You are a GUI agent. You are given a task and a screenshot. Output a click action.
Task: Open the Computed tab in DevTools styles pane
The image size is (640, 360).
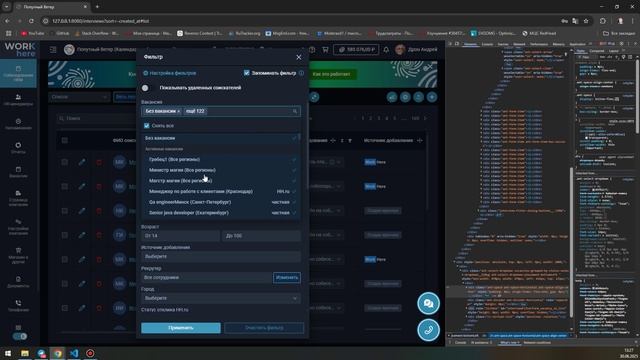(x=596, y=51)
